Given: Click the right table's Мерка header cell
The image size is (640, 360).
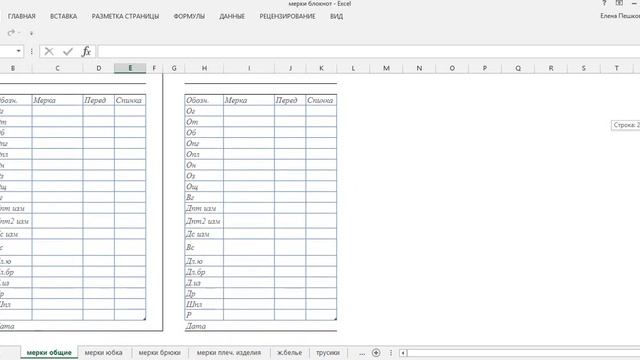Looking at the screenshot, I should coord(249,100).
